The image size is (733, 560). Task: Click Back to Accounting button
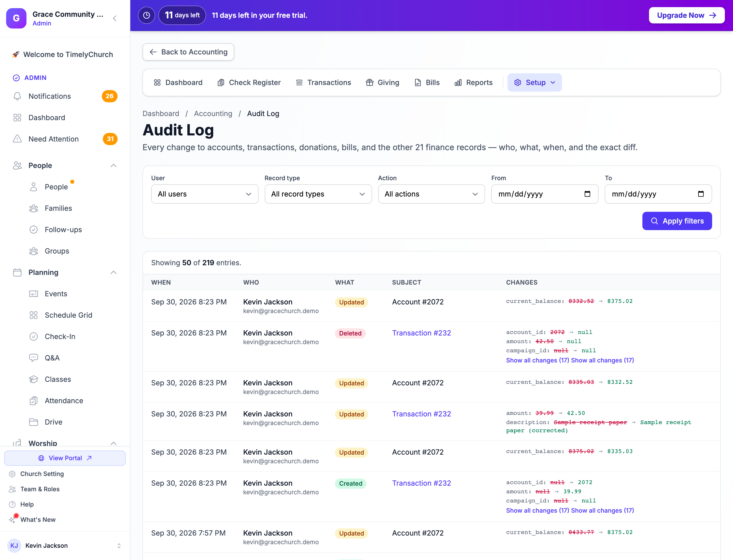click(x=188, y=52)
